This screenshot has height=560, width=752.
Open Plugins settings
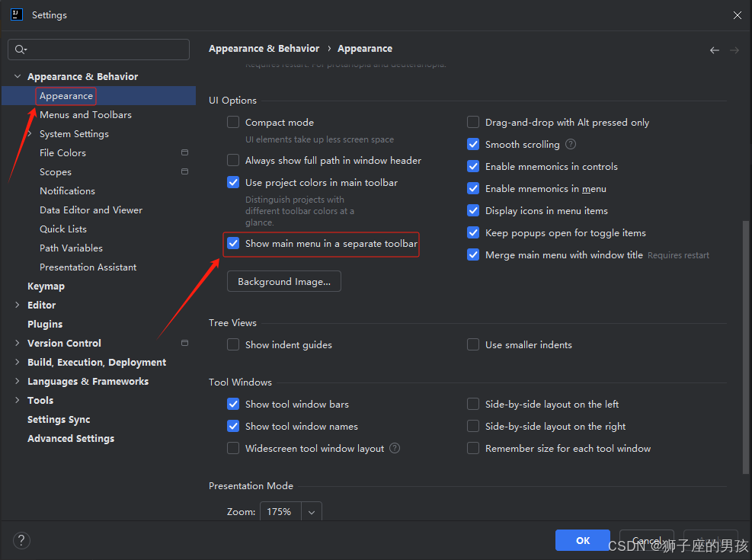click(45, 324)
